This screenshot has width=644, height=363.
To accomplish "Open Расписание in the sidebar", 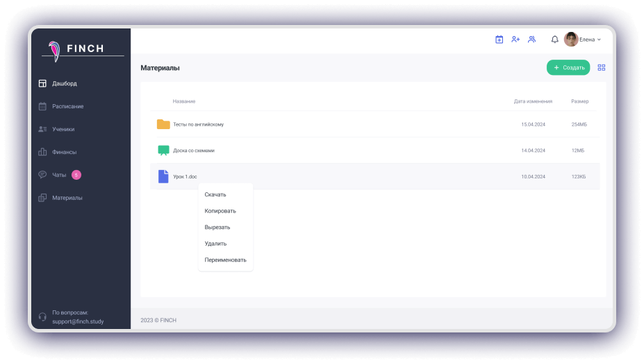I will [67, 106].
